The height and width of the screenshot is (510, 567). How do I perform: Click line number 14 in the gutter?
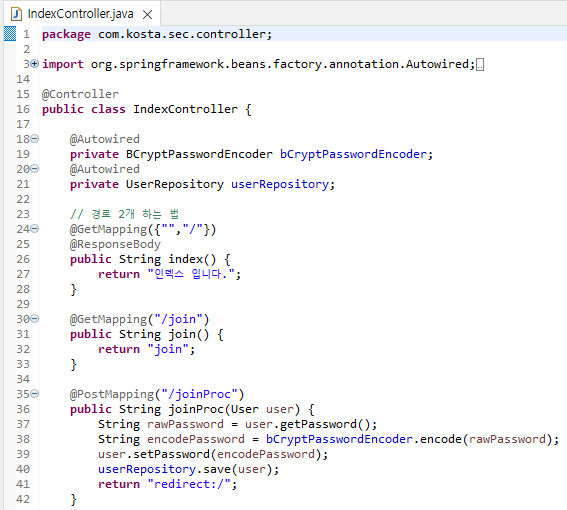pyautogui.click(x=23, y=79)
